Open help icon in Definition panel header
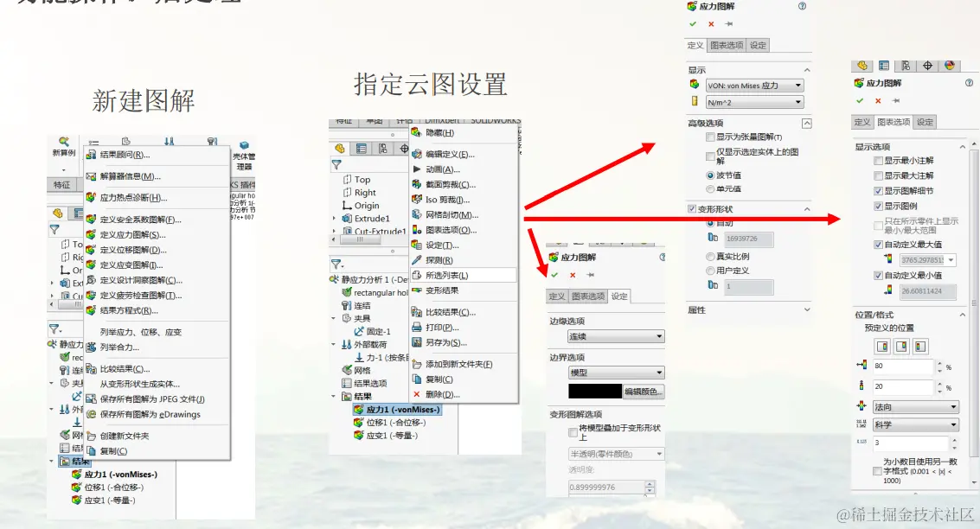The width and height of the screenshot is (980, 529). 802,6
